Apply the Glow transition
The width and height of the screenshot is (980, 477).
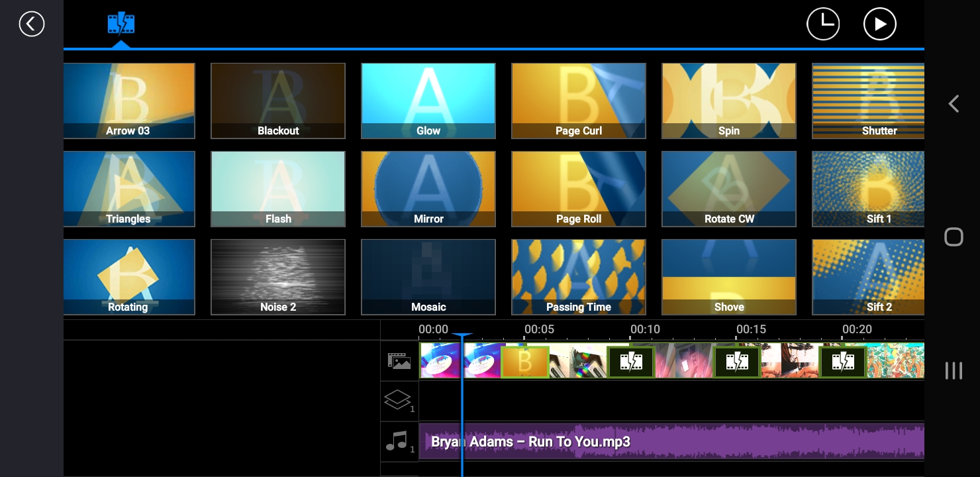pyautogui.click(x=428, y=101)
